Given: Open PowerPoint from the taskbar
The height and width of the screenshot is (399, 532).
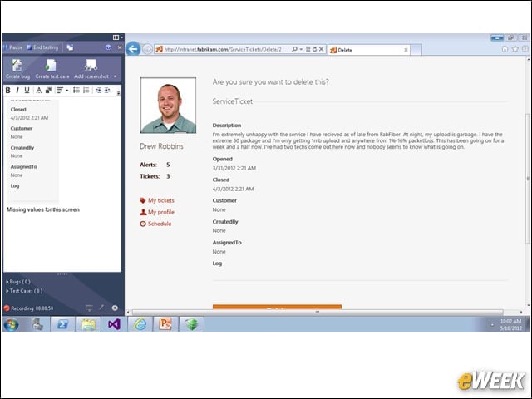Looking at the screenshot, I should (x=165, y=324).
